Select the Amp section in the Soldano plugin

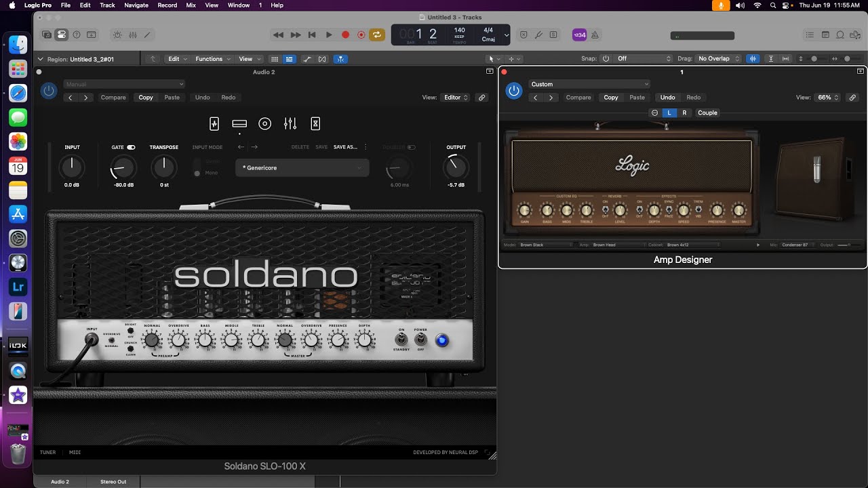[x=239, y=123]
